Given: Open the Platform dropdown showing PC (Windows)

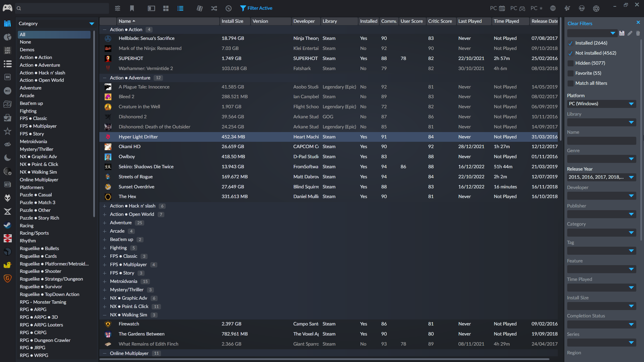Looking at the screenshot, I should coord(601,104).
